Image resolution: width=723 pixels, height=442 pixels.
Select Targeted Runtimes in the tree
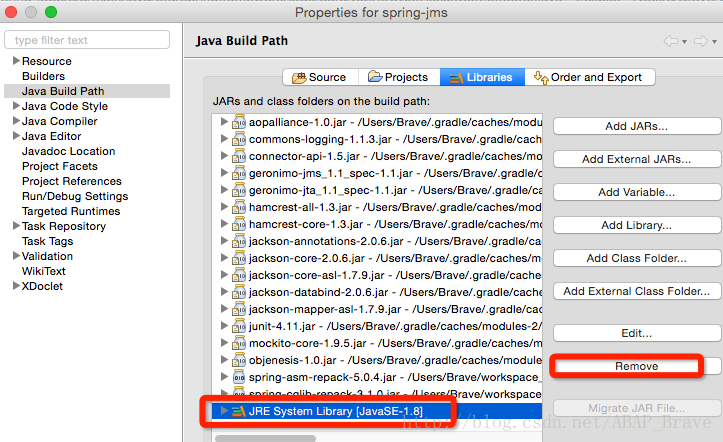tap(71, 211)
